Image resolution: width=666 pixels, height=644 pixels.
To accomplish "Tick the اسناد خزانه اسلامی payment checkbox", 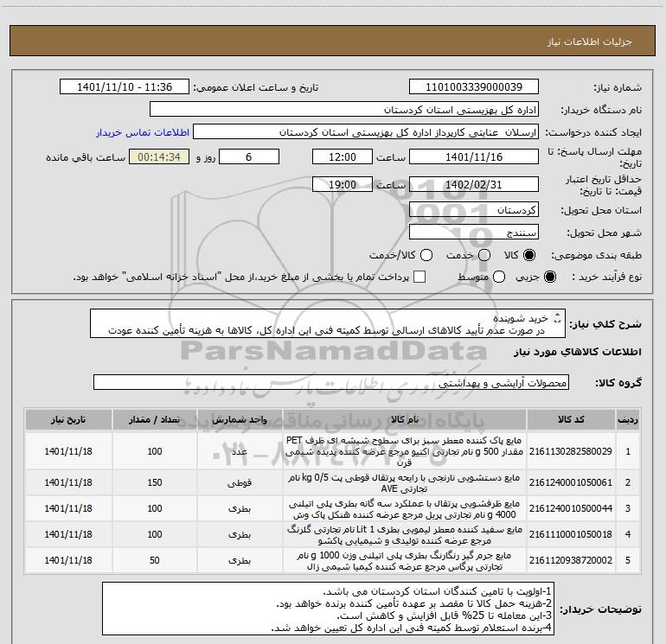I will [x=419, y=277].
